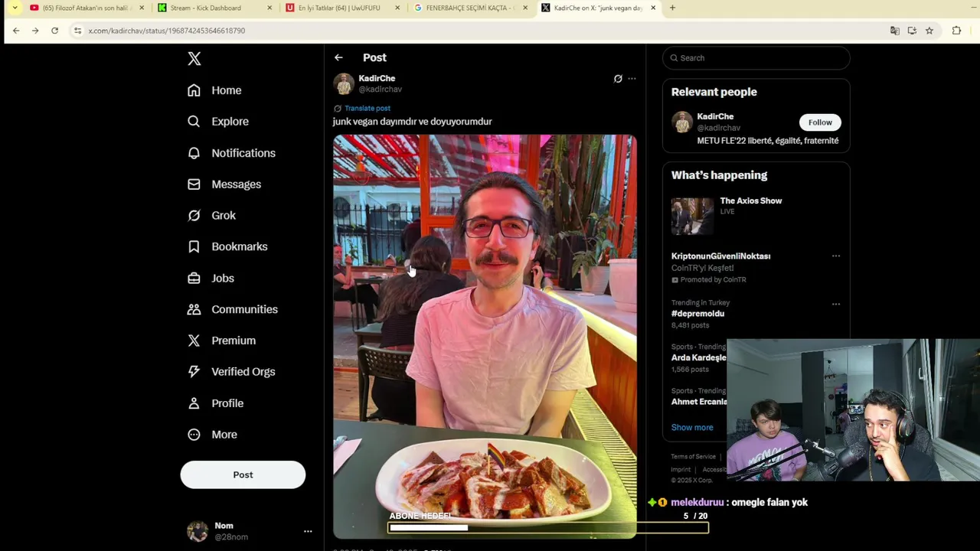Click the KriptonunGüvenliNoktası promoted trend
Viewport: 980px width, 551px height.
(720, 256)
